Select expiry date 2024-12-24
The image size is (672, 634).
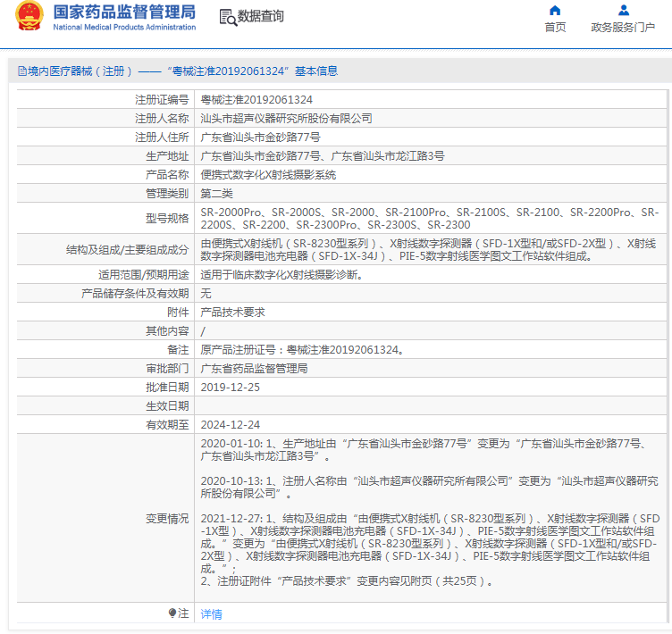pyautogui.click(x=231, y=425)
